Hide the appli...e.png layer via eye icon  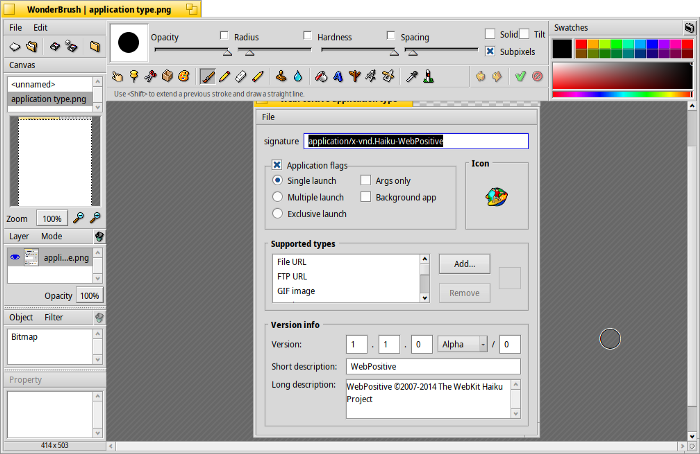click(15, 258)
